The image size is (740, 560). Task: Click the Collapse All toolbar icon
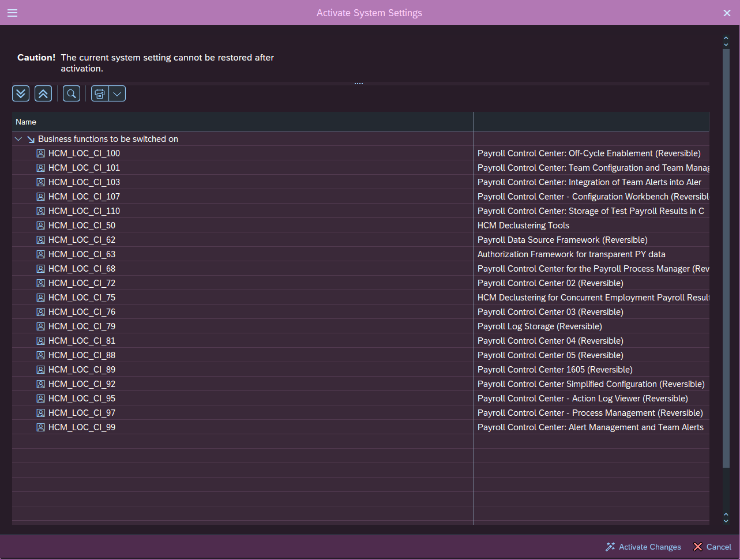43,93
